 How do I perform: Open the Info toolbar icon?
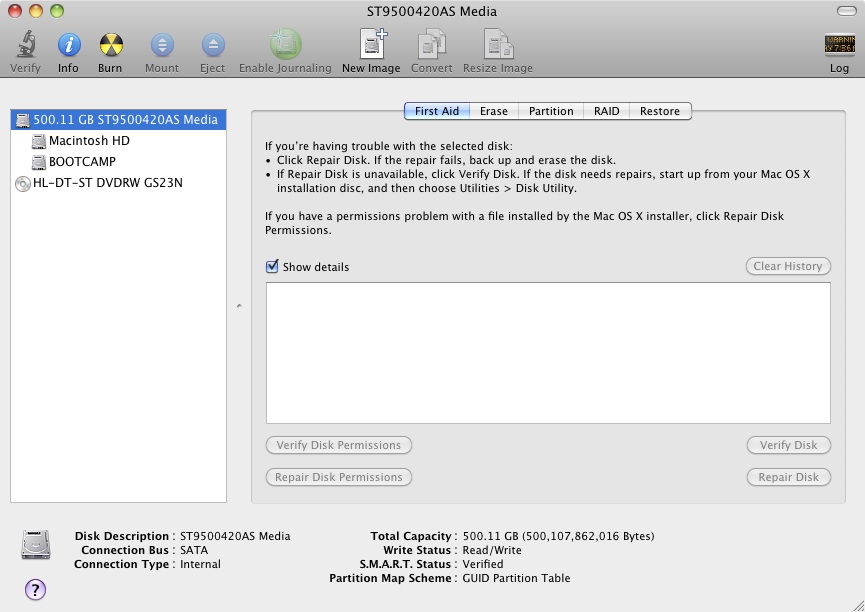coord(69,45)
